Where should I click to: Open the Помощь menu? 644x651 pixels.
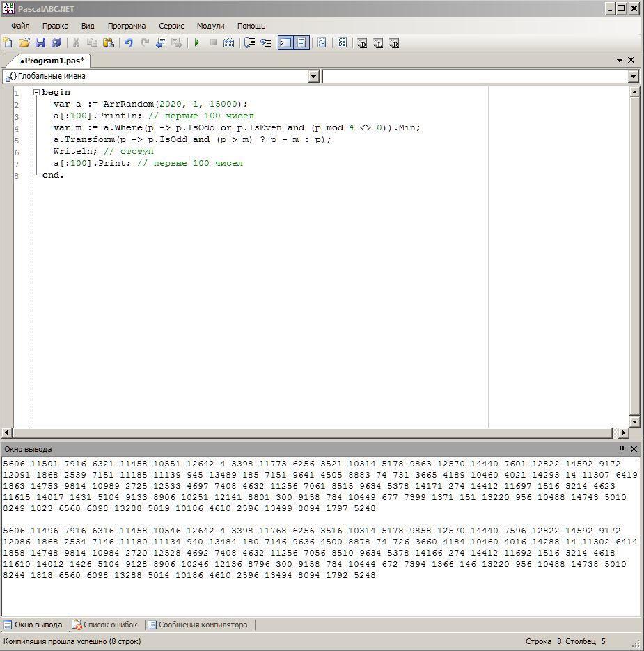251,26
